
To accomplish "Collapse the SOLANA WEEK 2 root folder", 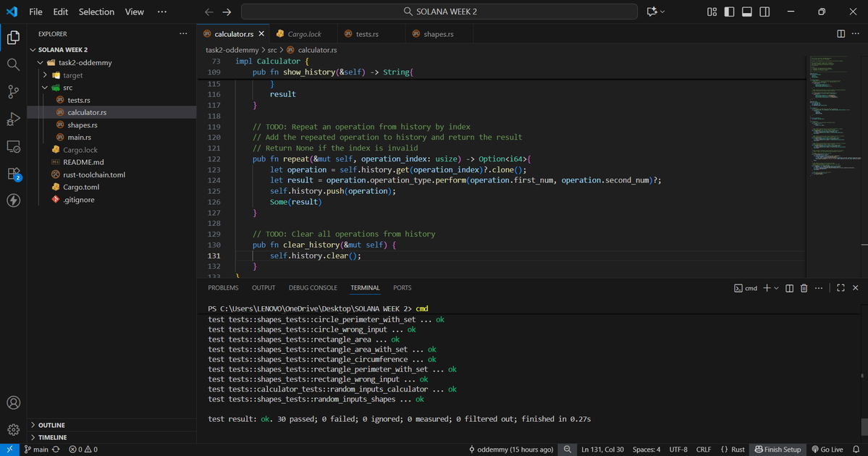I will [x=33, y=50].
